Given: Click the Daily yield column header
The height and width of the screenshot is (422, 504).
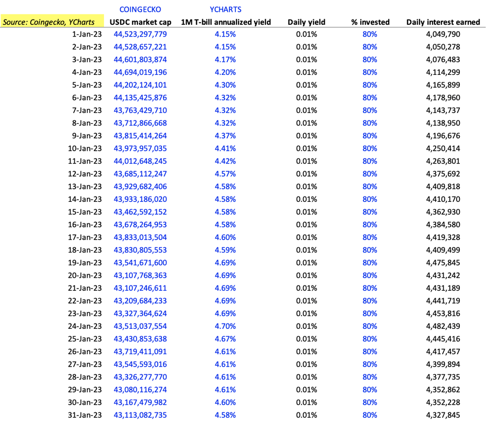Looking at the screenshot, I should pyautogui.click(x=306, y=22).
